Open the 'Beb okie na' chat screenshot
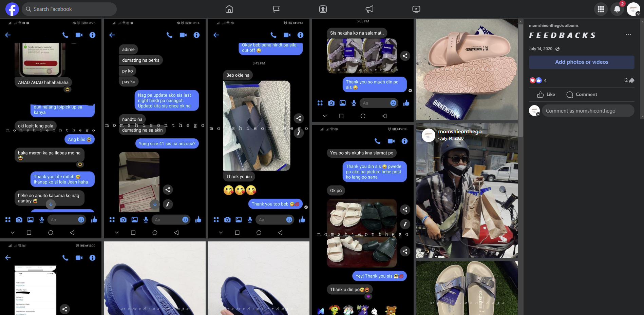Screen dimensions: 644x315 pos(259,129)
